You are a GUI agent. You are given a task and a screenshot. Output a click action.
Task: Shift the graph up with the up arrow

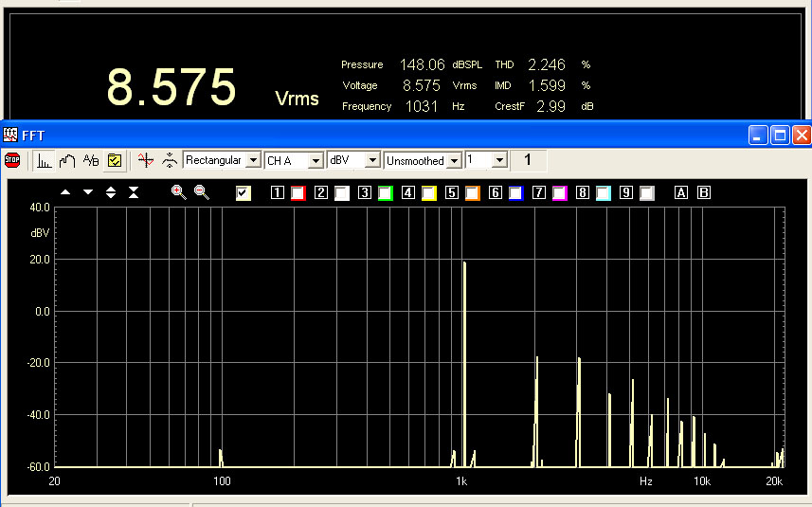click(x=65, y=192)
